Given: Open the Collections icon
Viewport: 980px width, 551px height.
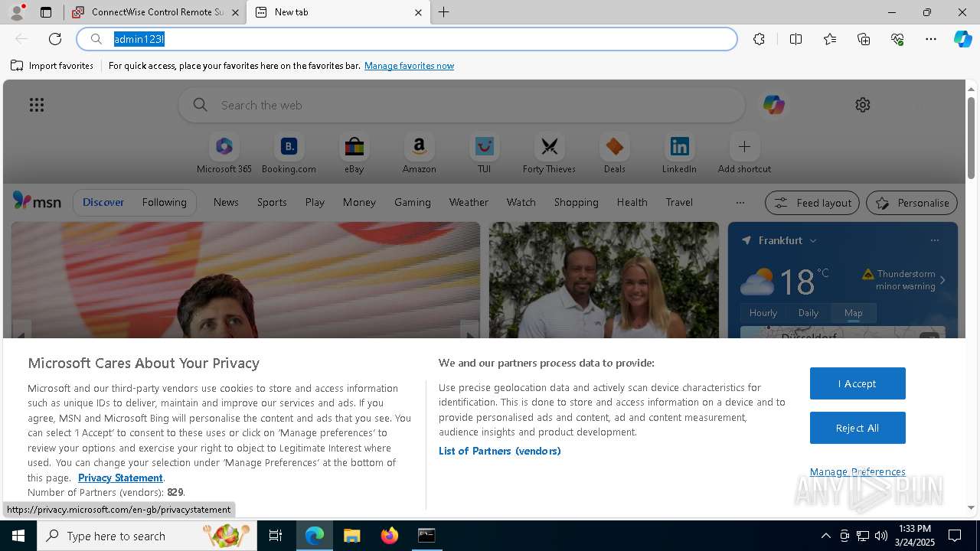Looking at the screenshot, I should pos(864,39).
